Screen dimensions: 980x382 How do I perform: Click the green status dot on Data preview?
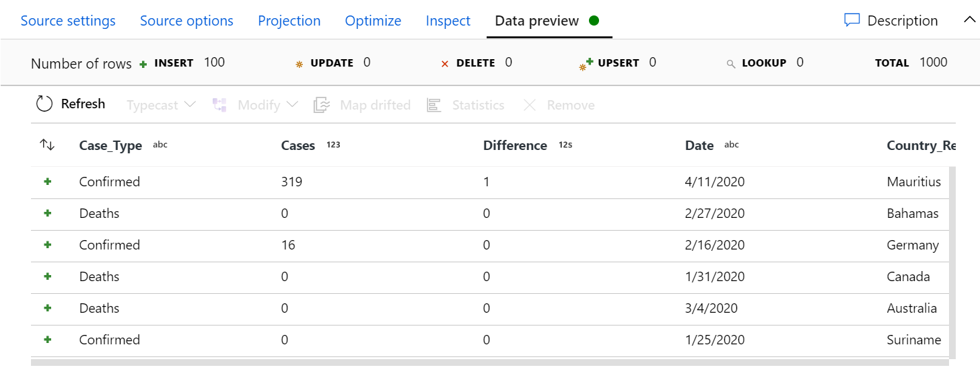tap(594, 20)
